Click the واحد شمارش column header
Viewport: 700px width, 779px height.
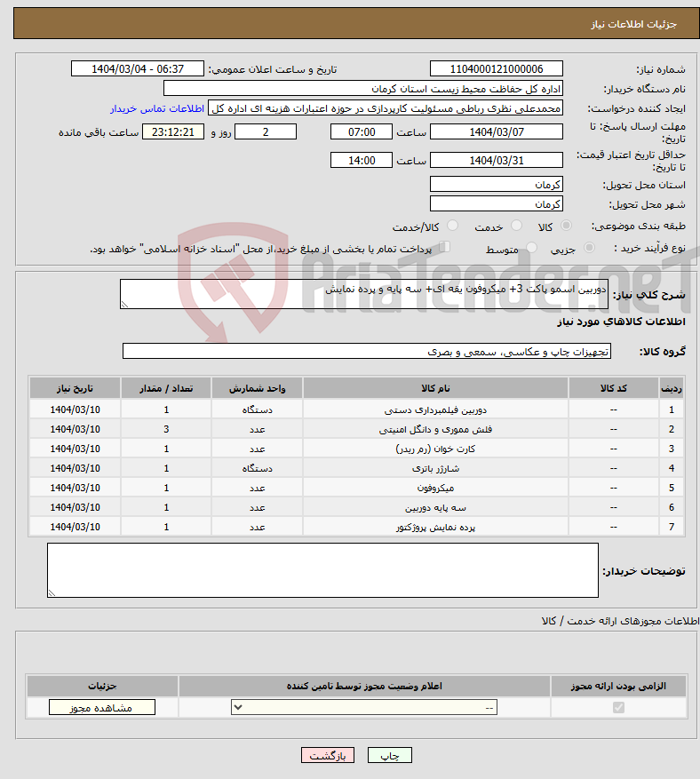click(257, 388)
